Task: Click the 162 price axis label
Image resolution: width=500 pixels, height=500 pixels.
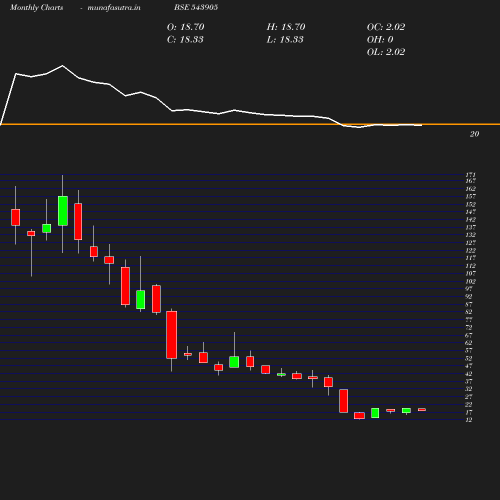Action: 471,189
